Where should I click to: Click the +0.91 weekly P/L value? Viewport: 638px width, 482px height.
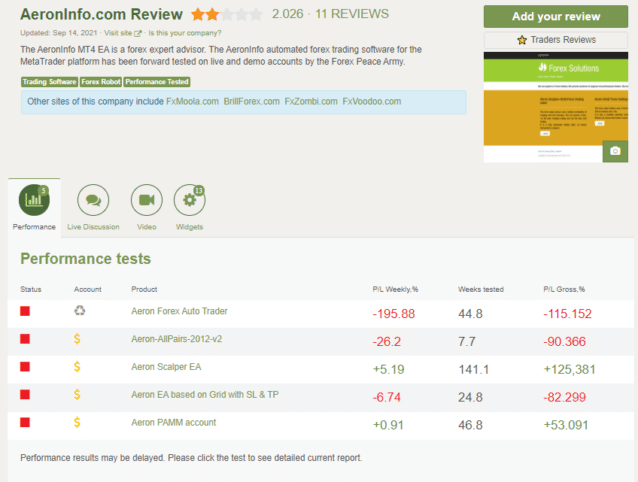pyautogui.click(x=389, y=425)
